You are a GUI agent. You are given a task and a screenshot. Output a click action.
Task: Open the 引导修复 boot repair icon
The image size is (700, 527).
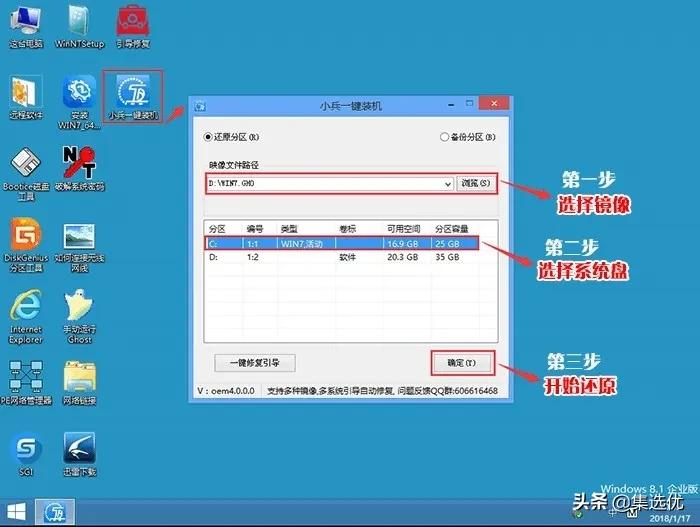tap(133, 26)
